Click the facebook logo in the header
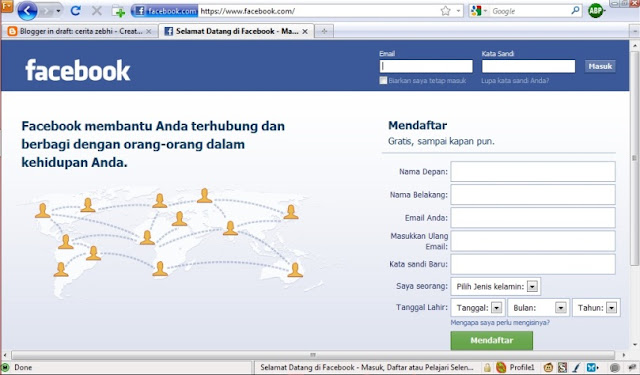Screen dimensions: 640x375 pos(78,70)
